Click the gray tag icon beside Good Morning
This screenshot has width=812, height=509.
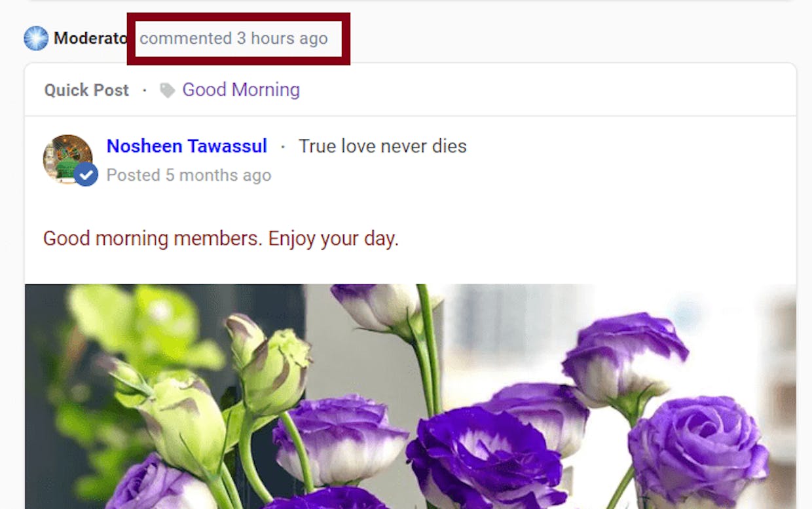[x=168, y=90]
